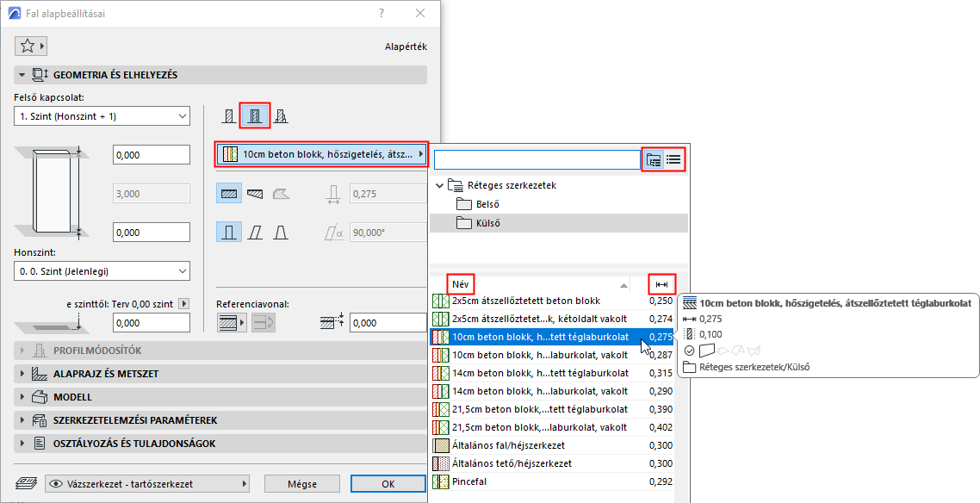Click the help question mark button

381,13
